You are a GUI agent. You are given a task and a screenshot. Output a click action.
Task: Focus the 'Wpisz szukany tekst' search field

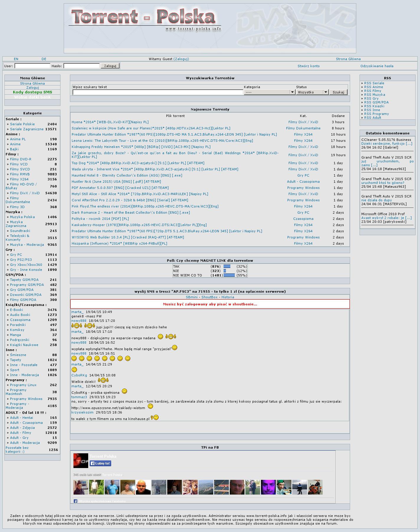click(158, 92)
